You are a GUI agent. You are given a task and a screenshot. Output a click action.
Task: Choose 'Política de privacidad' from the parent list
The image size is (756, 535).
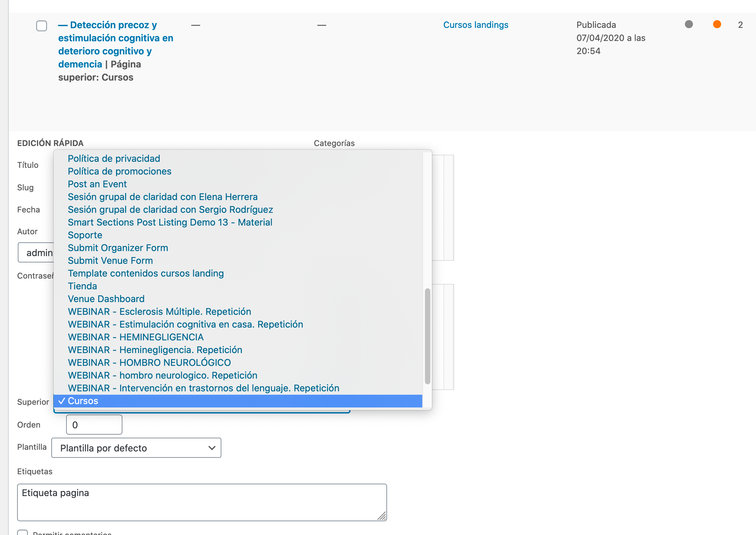[x=238, y=158]
